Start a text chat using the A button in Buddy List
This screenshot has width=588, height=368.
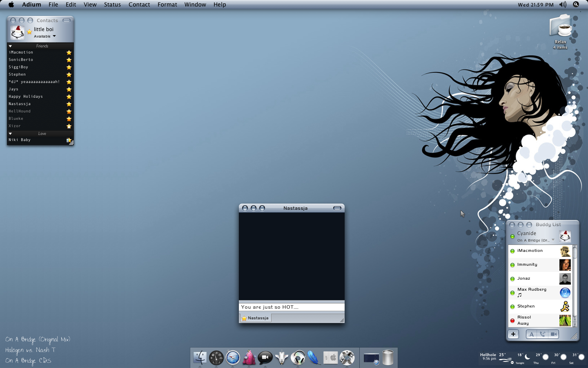coord(531,334)
